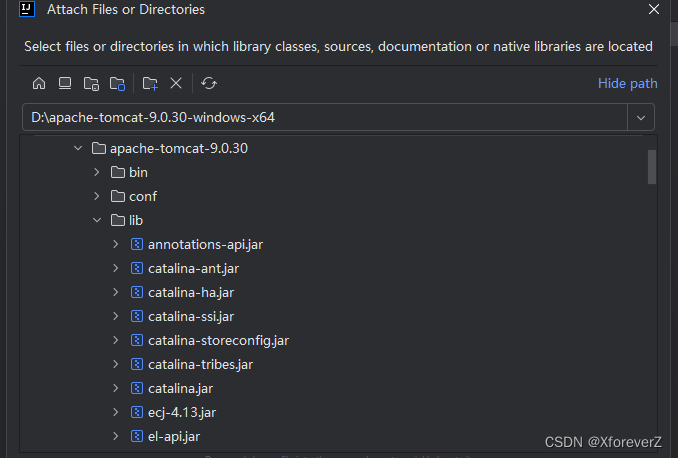678x458 pixels.
Task: Select catalina-ha.jar file name
Action: pyautogui.click(x=191, y=293)
